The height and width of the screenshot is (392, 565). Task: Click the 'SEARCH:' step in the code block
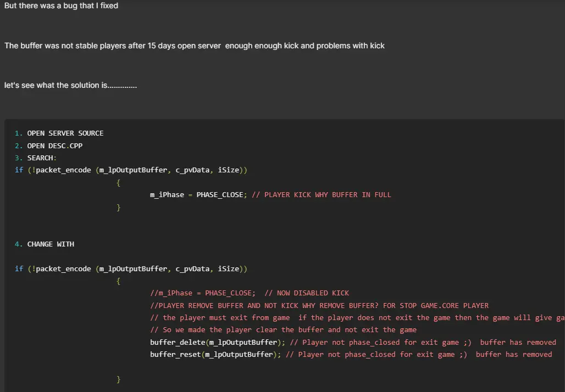point(42,158)
